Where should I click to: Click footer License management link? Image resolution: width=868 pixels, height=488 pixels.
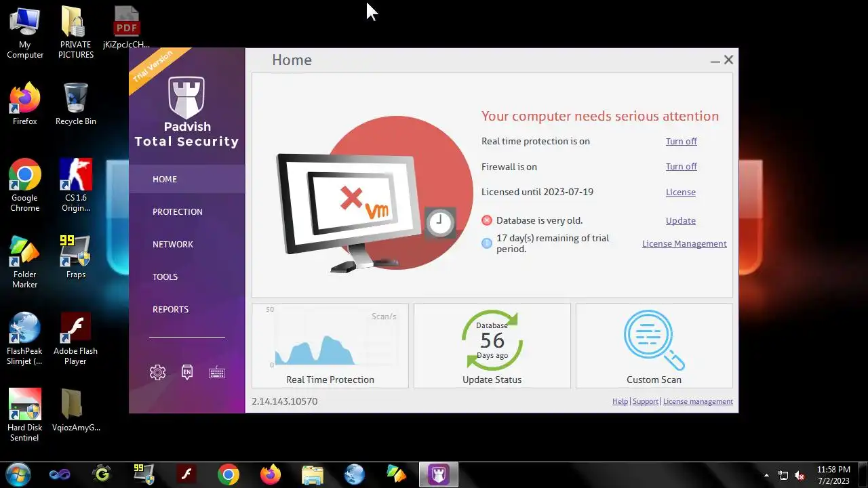(x=698, y=401)
